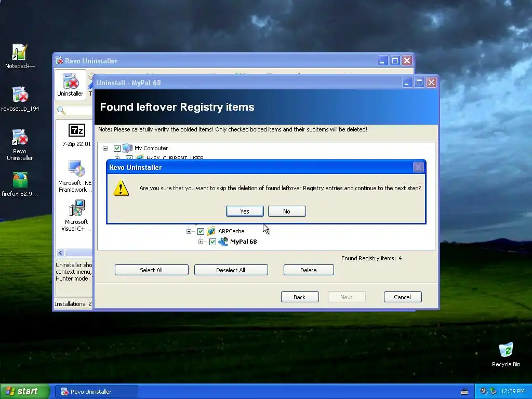Click the Revo Uninstaller taskbar button
Image resolution: width=532 pixels, height=399 pixels.
pyautogui.click(x=96, y=392)
